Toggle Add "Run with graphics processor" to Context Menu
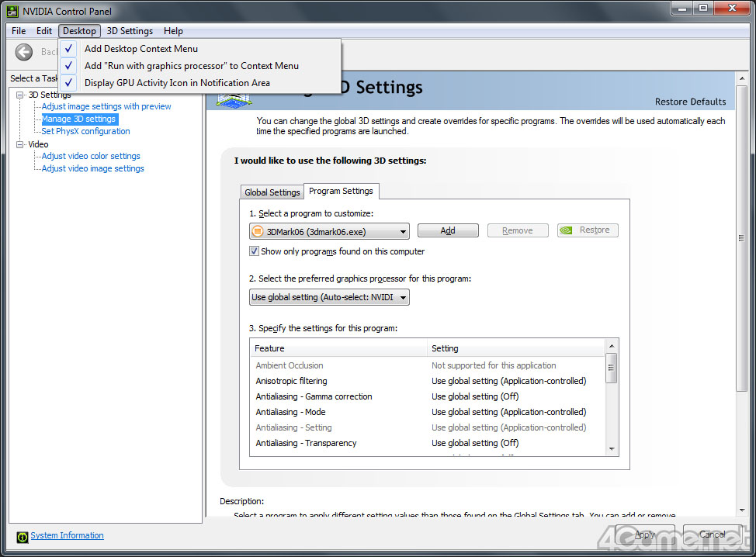756x557 pixels. click(199, 65)
